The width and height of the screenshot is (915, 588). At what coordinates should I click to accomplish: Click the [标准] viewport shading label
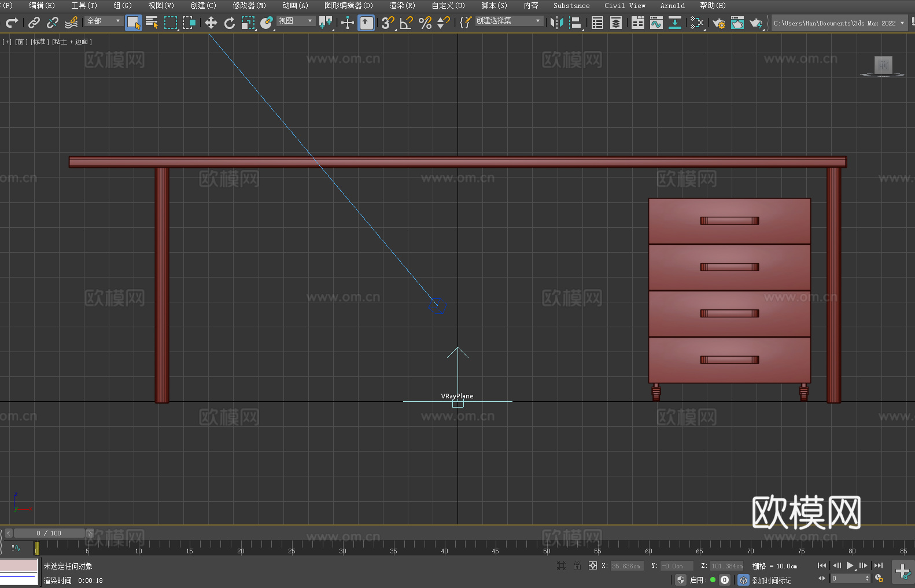click(39, 42)
